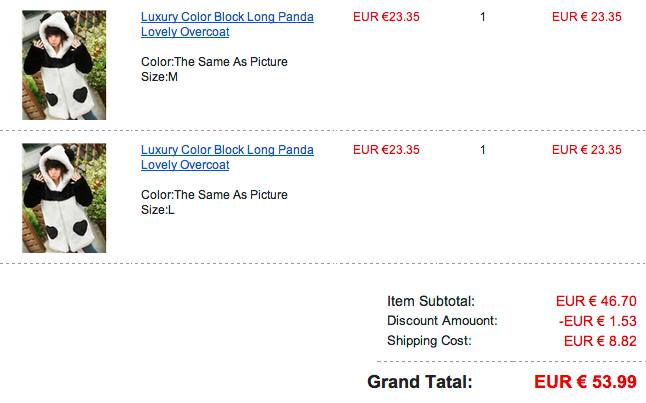The height and width of the screenshot is (403, 646).
Task: Click the color label above Size:M
Action: (214, 62)
